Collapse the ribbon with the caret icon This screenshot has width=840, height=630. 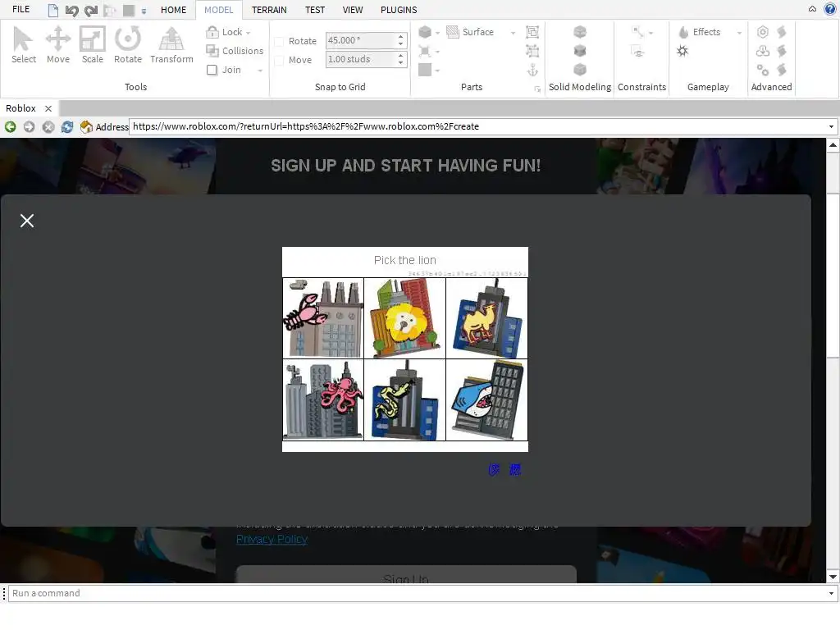(812, 9)
